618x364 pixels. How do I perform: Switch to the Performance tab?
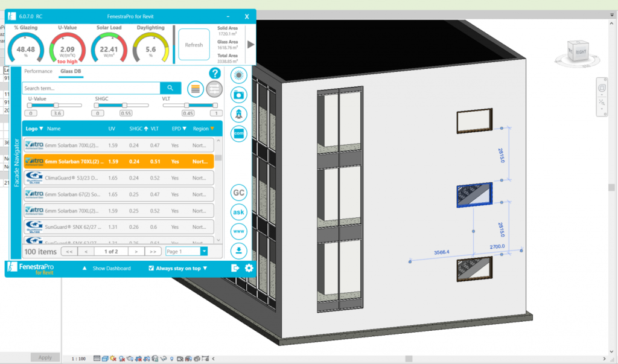(38, 71)
